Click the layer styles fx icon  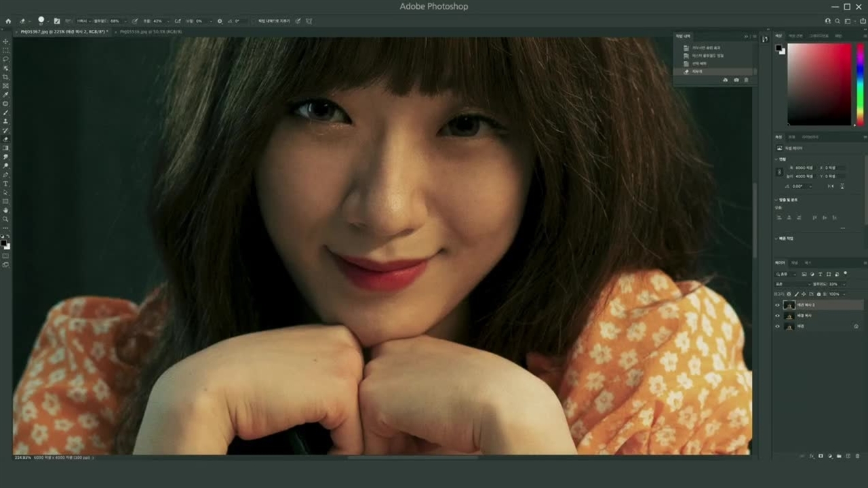pos(812,456)
